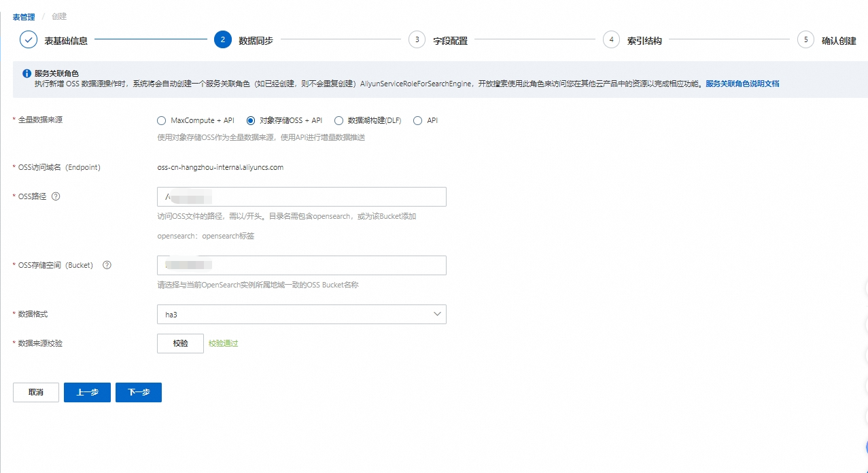The width and height of the screenshot is (868, 473).
Task: Click the hint text 请选择与当前OpenSearch实例所属地域一致的OSS Bucket名称
Action: tap(258, 285)
